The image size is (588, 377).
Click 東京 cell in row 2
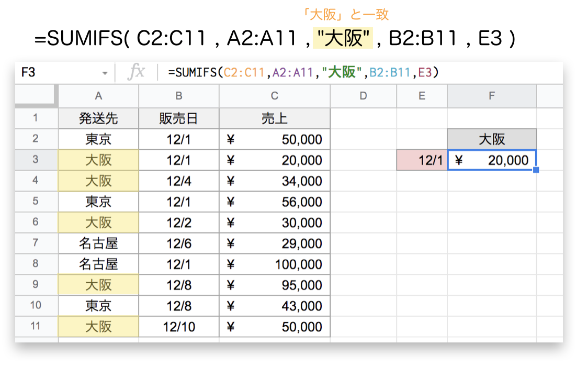tap(99, 139)
